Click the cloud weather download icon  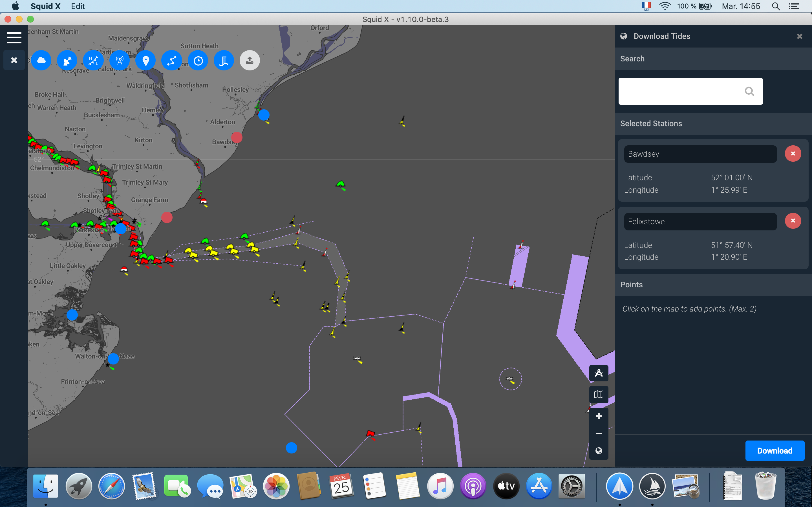click(41, 60)
